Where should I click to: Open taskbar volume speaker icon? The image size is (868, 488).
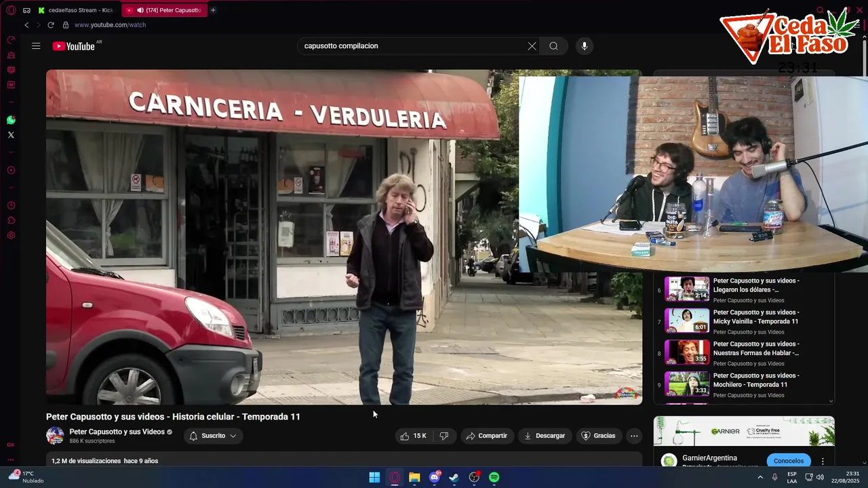pos(820,477)
